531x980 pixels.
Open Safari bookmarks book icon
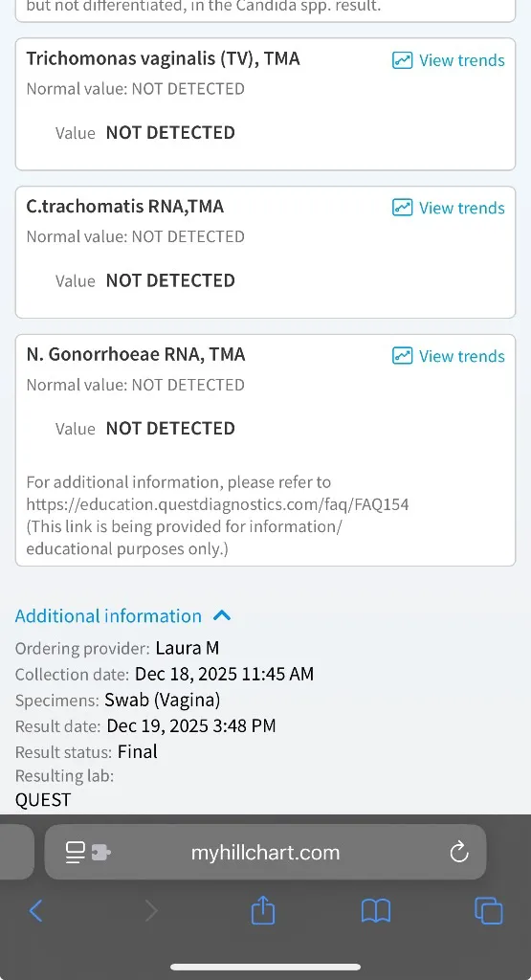[376, 911]
